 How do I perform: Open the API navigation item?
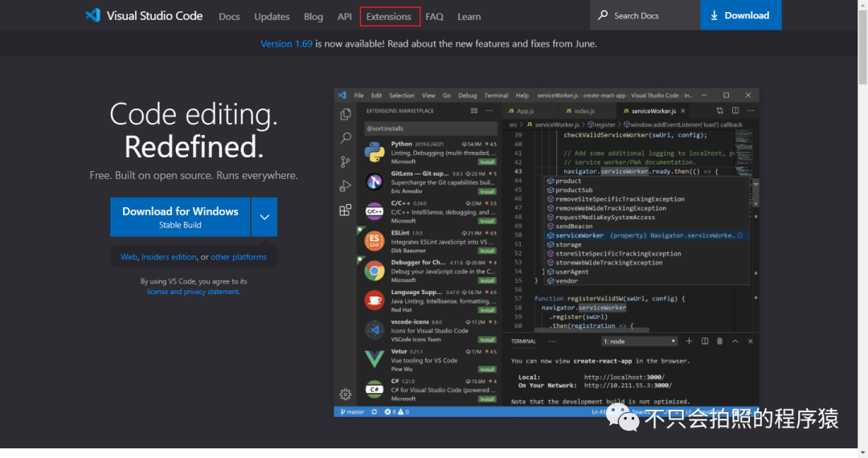point(344,17)
